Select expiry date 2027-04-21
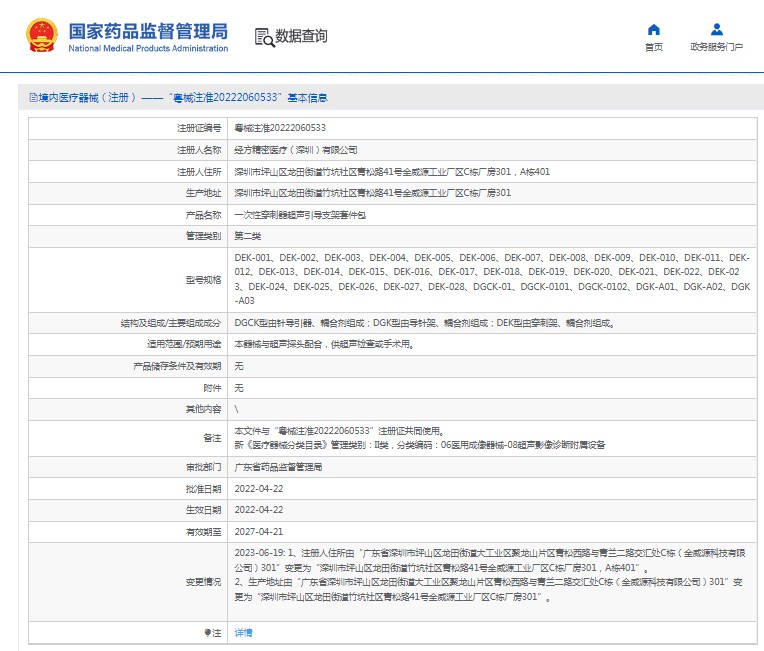Image resolution: width=764 pixels, height=651 pixels. click(259, 532)
